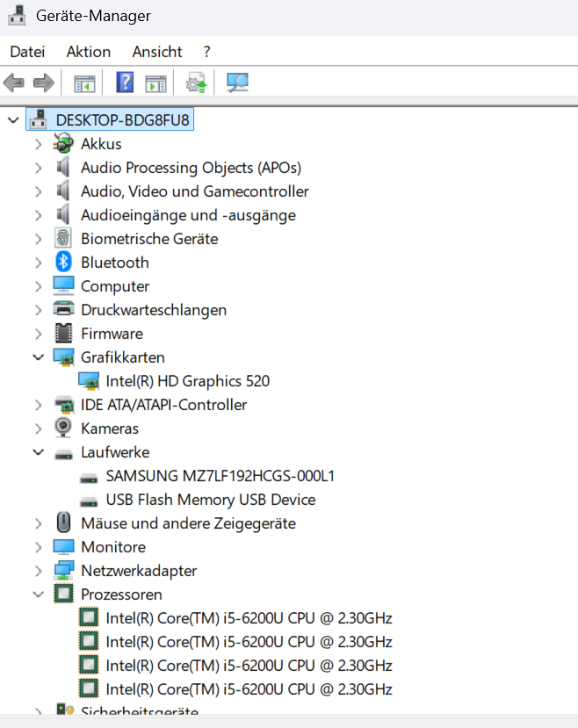The image size is (578, 728).
Task: Click the DESKTOP-BDG8FU8 computer icon
Action: pos(38,119)
